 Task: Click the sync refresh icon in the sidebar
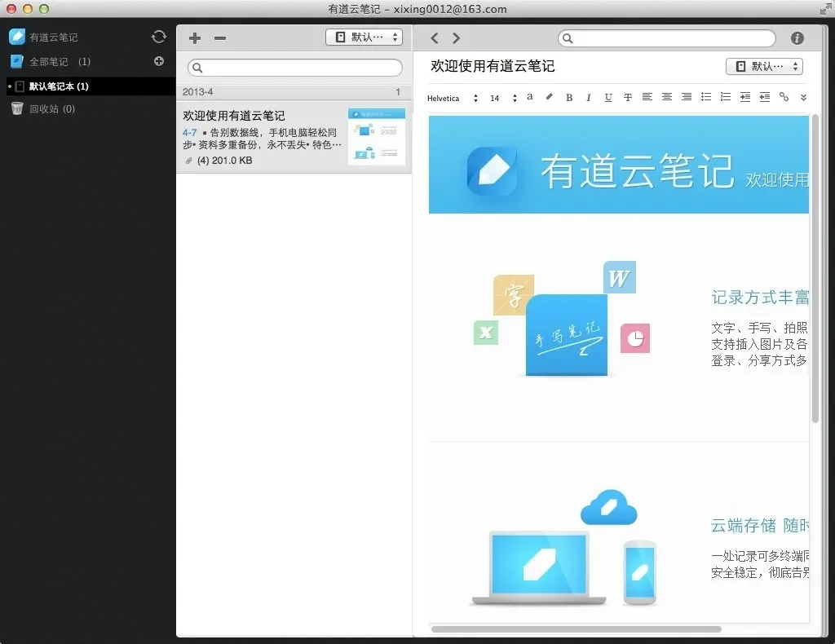tap(159, 37)
